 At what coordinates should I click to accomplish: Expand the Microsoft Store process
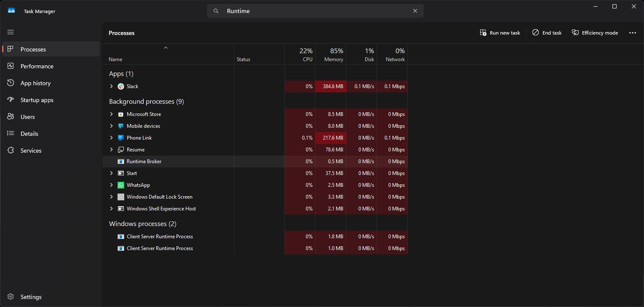coord(111,114)
